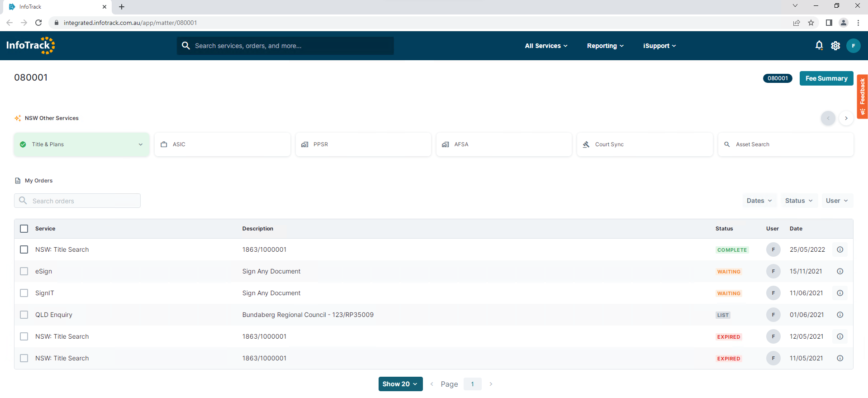
Task: Open the QLD Enquiry order link
Action: point(54,315)
